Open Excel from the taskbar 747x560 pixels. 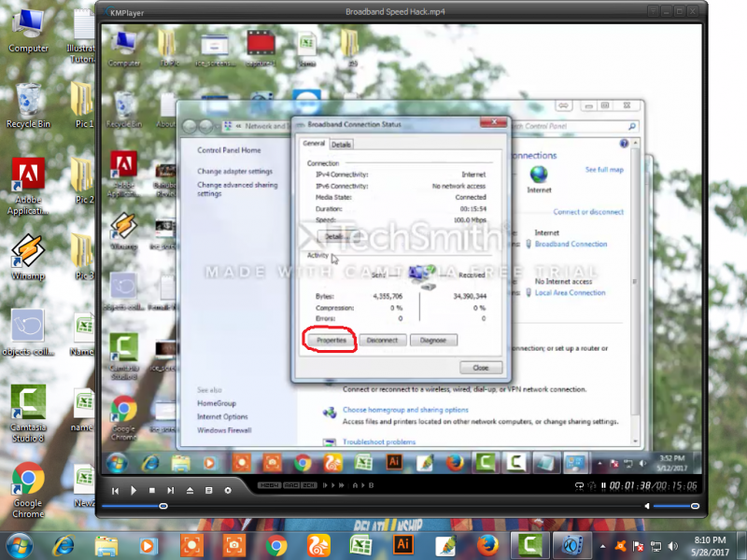361,546
